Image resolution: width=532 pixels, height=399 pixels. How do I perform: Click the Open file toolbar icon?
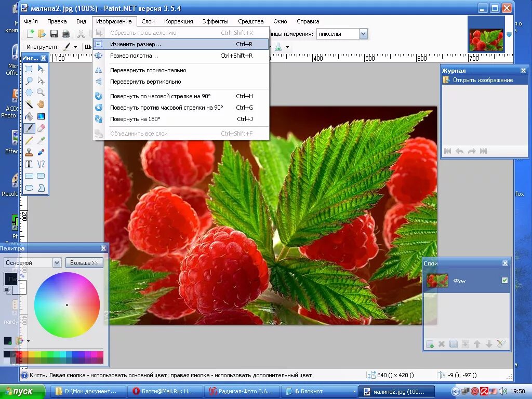42,34
